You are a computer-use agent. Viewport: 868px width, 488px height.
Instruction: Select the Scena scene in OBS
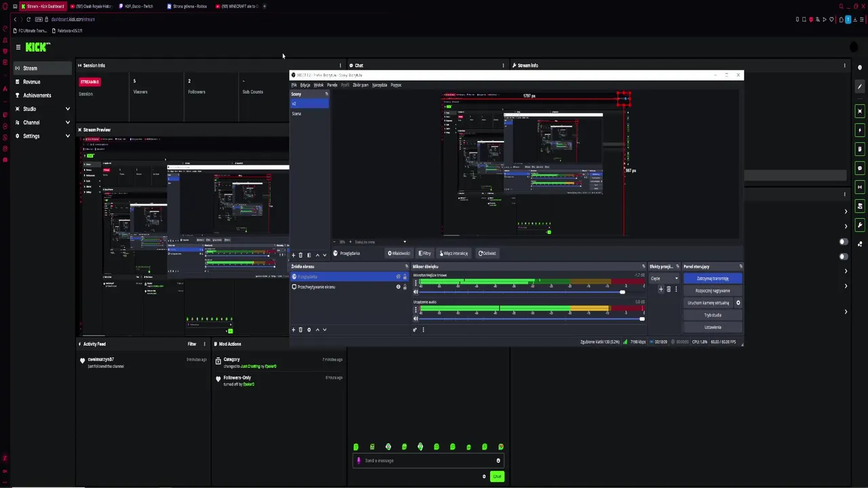pyautogui.click(x=309, y=113)
